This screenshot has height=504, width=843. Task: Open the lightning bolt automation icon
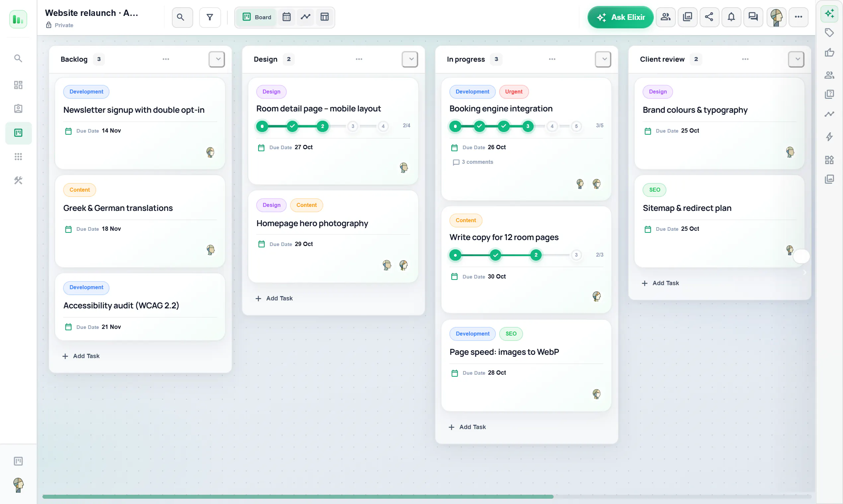[829, 137]
